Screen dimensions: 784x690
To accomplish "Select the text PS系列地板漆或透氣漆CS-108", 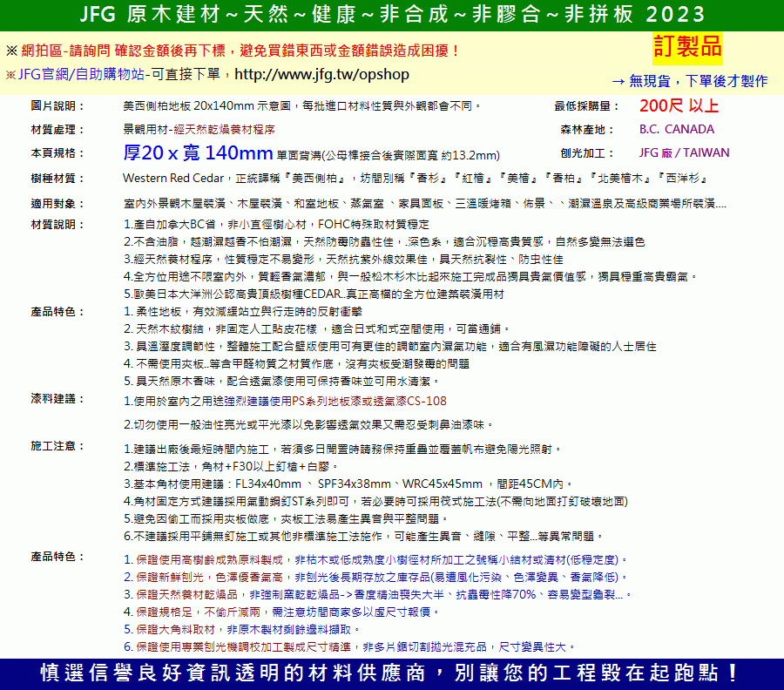I will (369, 401).
